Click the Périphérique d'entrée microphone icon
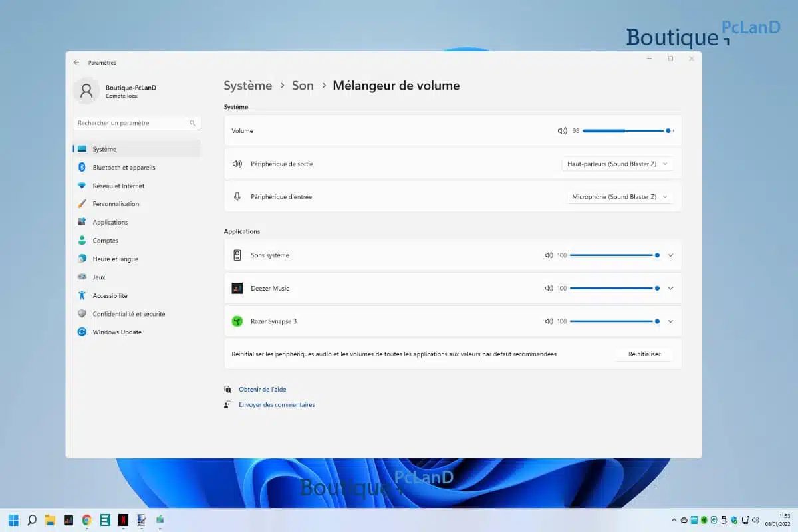 [x=237, y=197]
